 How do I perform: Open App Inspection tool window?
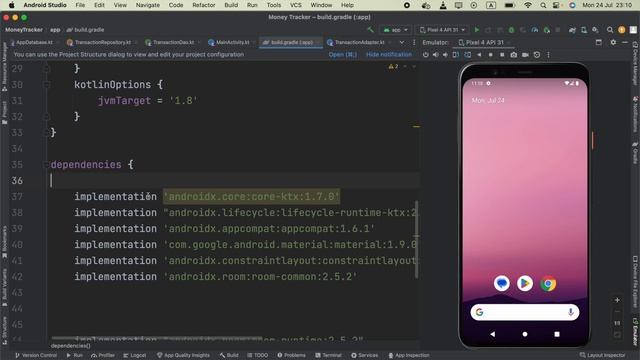409,355
